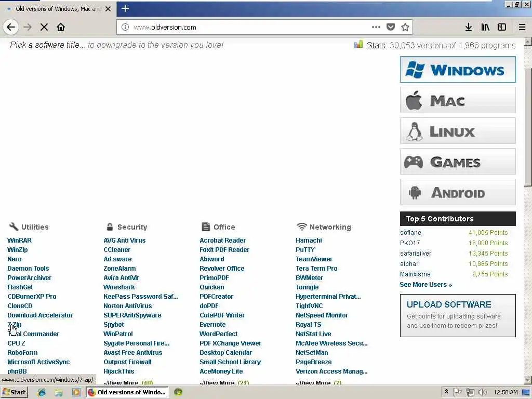
Task: Open the Norton AntiVirus link
Action: [x=128, y=305]
